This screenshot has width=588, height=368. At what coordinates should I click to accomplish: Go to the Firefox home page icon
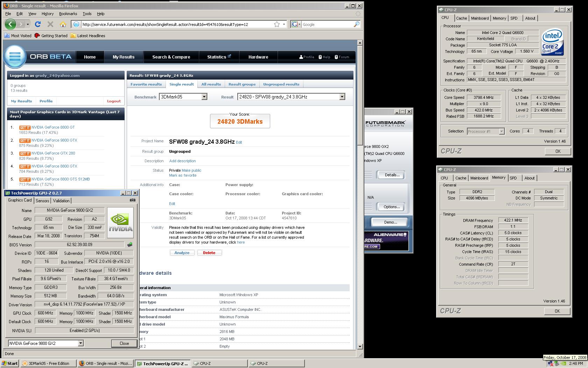63,24
